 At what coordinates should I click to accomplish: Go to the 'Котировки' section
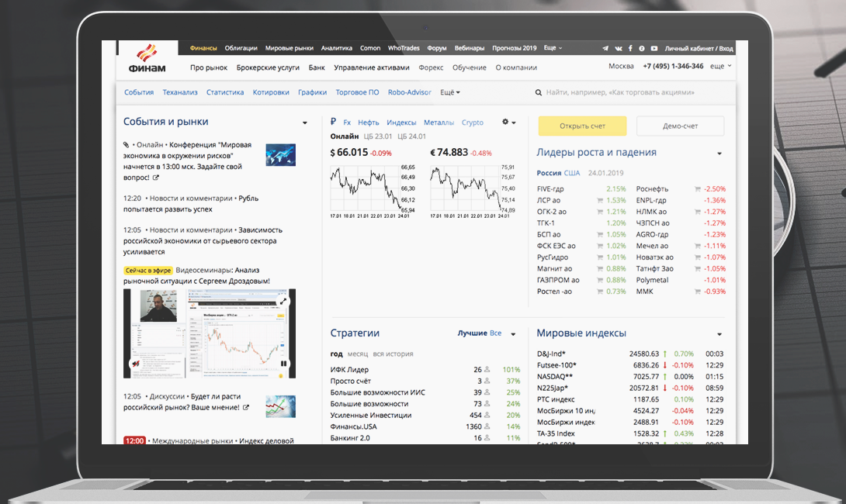[271, 93]
